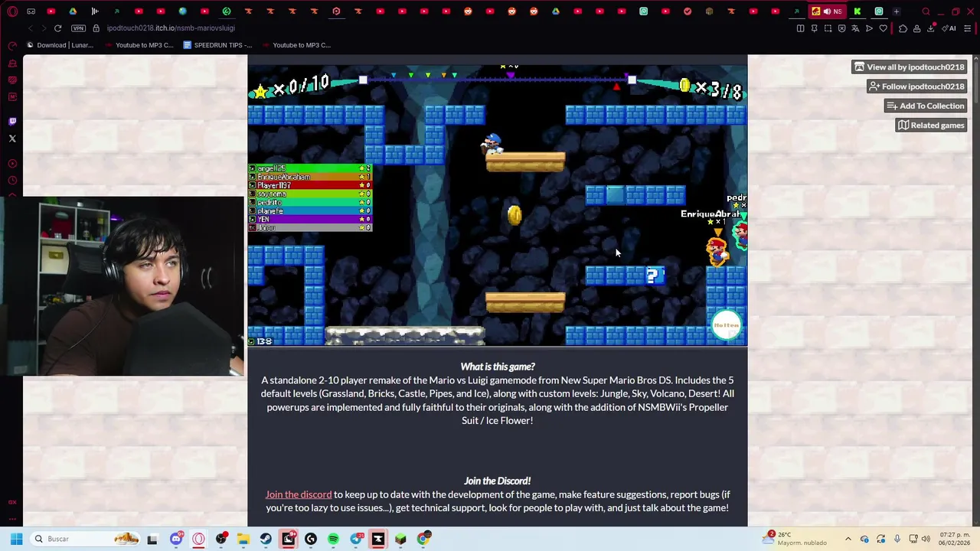
Task: Open Twitch in the Opera sidebar
Action: (x=12, y=121)
